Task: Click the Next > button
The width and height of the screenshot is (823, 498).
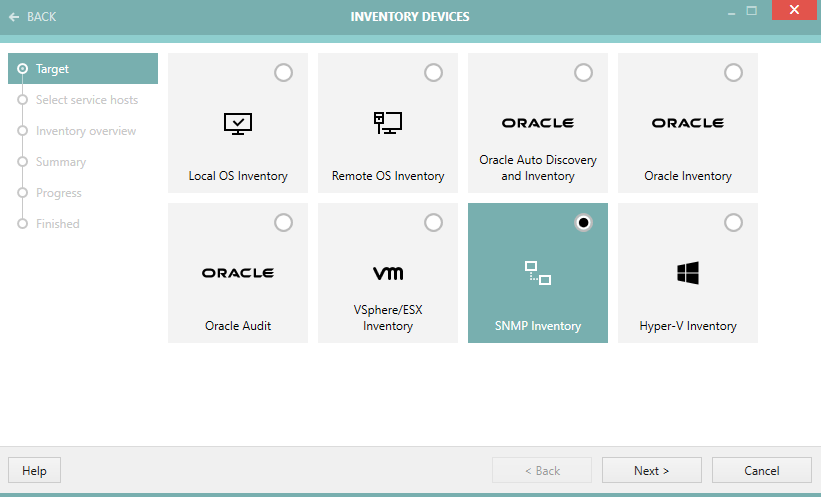Action: click(651, 470)
